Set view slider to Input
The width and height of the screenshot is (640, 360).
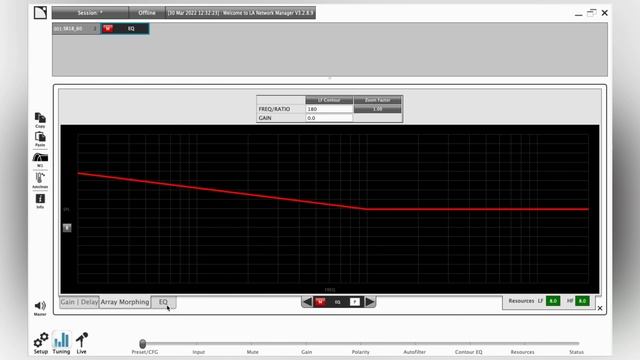(x=199, y=352)
